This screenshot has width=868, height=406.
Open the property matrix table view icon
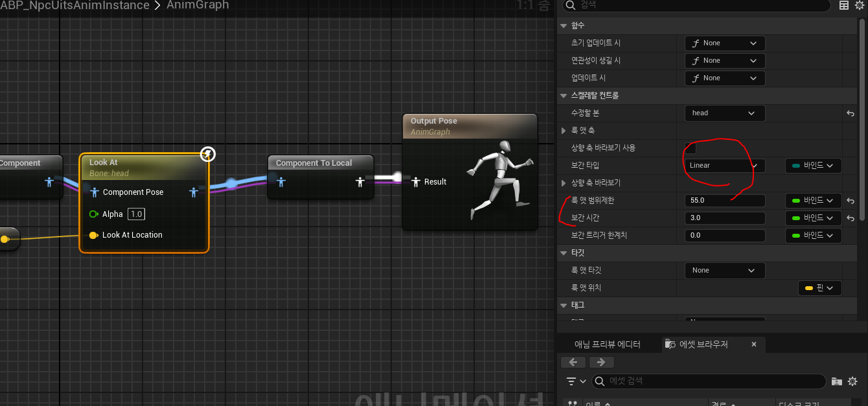coord(844,5)
